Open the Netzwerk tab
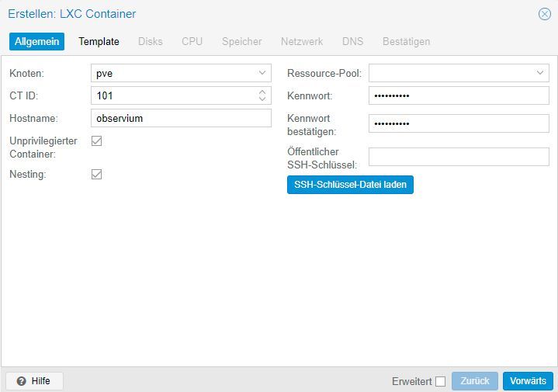 click(302, 41)
